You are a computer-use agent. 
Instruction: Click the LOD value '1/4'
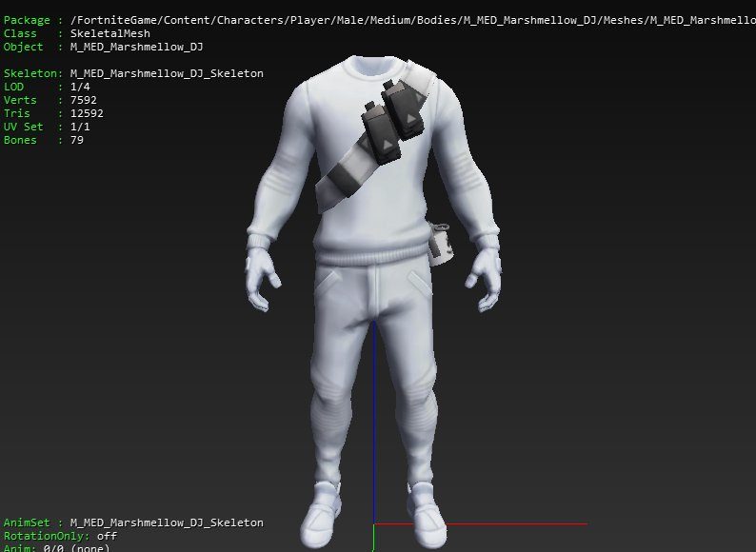[80, 87]
